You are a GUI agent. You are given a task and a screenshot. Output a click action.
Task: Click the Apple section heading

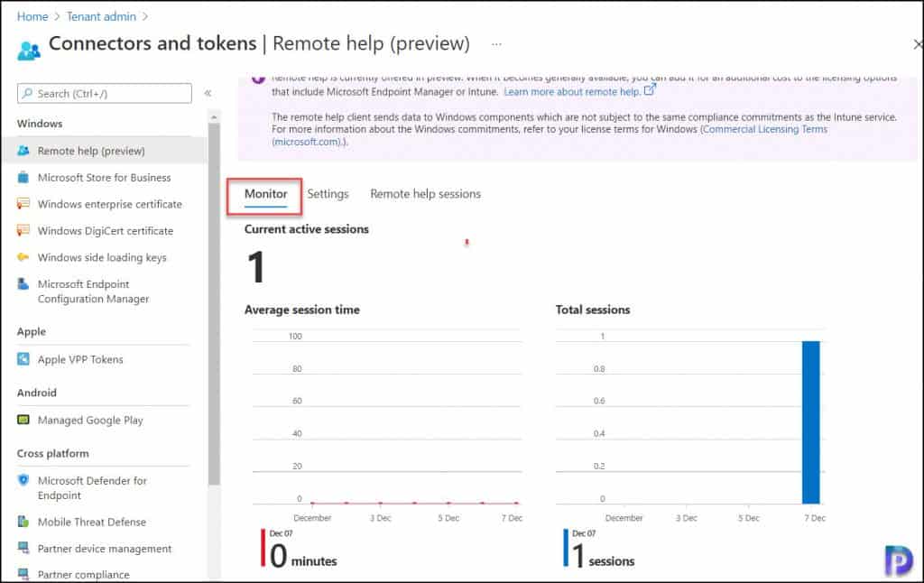pyautogui.click(x=32, y=332)
